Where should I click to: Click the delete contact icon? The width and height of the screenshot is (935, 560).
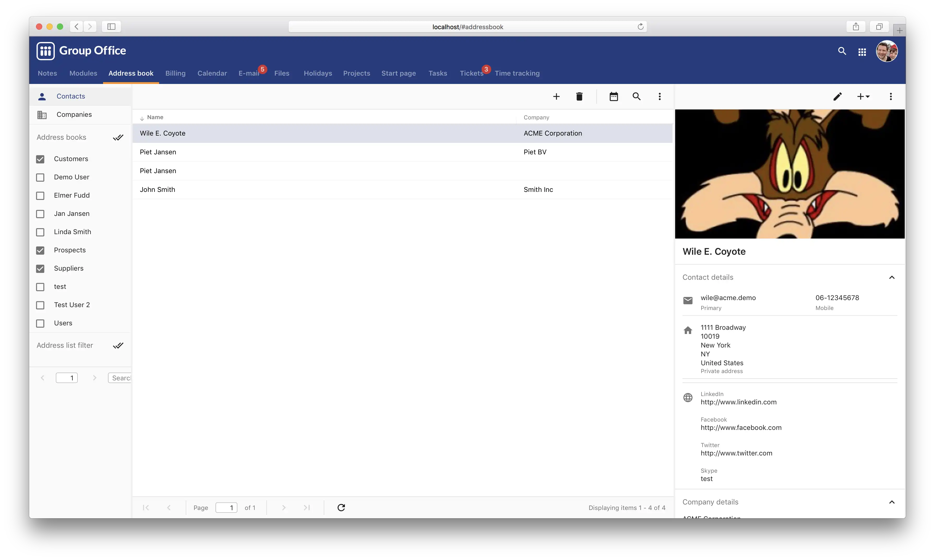tap(579, 96)
